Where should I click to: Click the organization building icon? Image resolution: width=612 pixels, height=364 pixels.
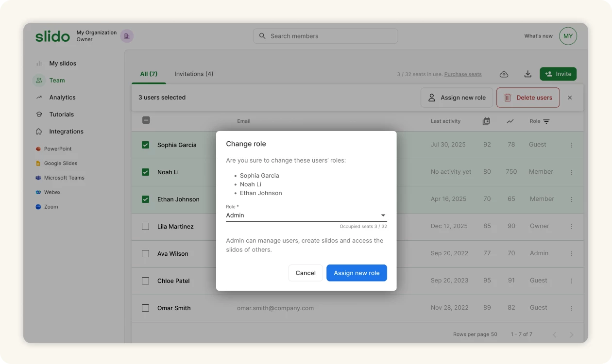click(x=127, y=36)
